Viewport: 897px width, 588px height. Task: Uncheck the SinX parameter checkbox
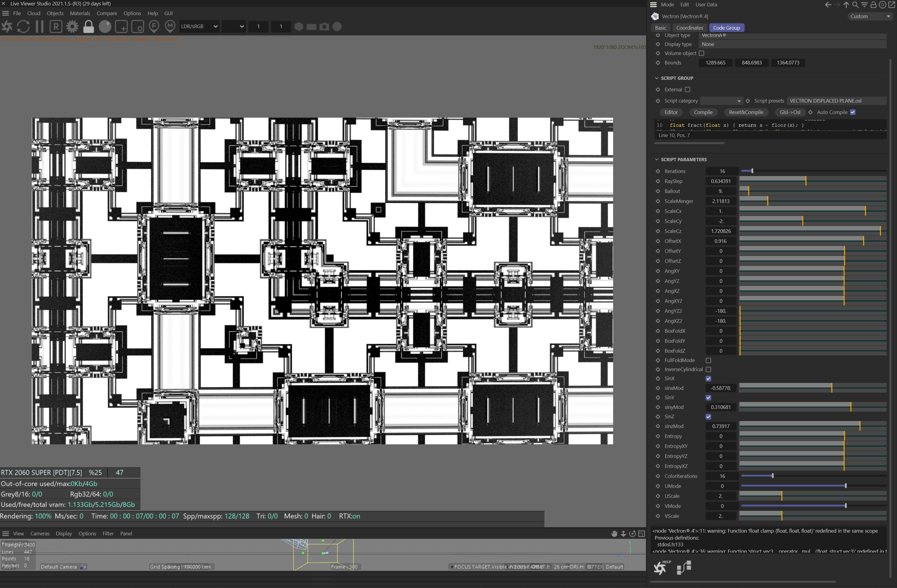(708, 379)
